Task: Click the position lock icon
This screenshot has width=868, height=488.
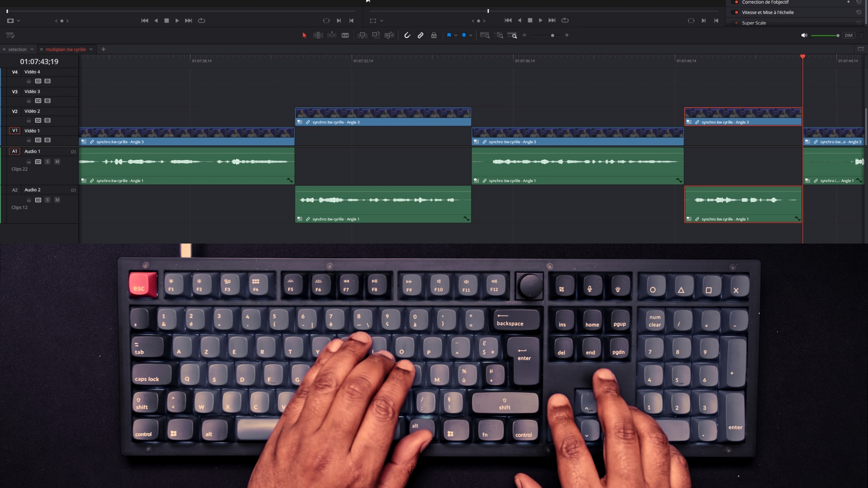Action: [x=434, y=35]
